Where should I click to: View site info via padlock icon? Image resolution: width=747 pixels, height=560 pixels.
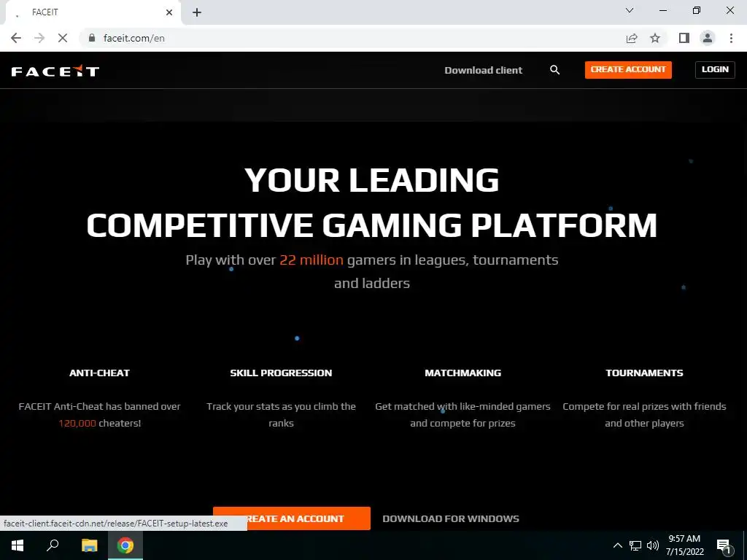pyautogui.click(x=92, y=38)
